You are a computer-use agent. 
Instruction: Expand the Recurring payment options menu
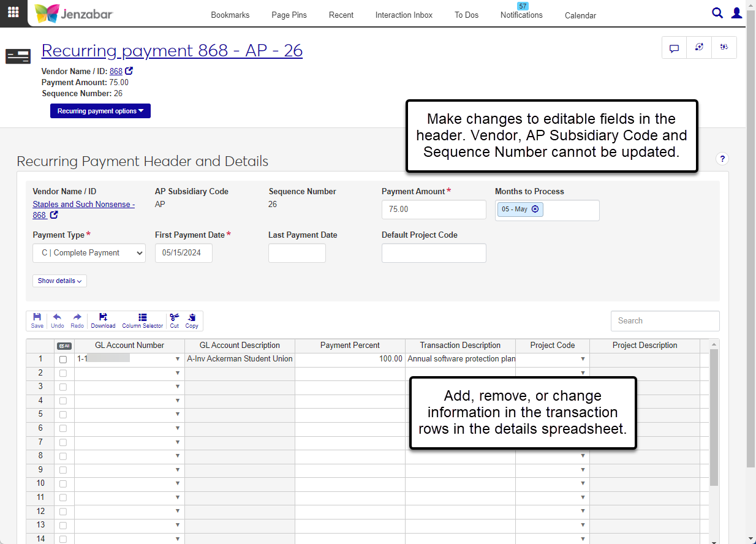pos(100,111)
